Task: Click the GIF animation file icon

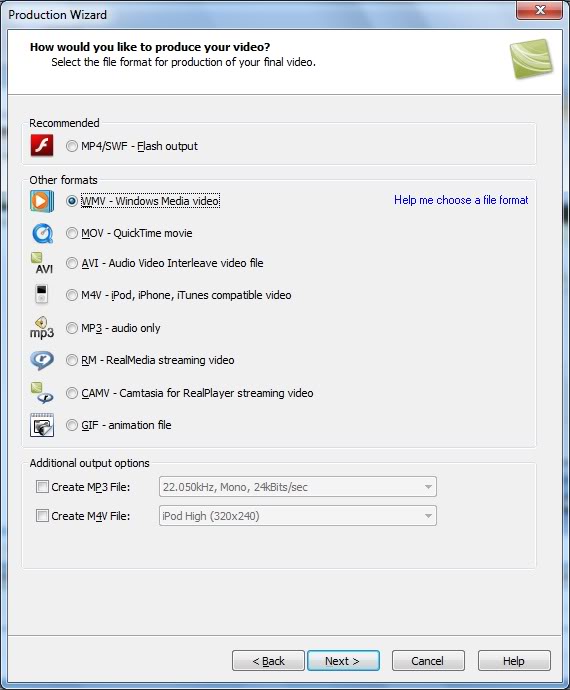Action: tap(42, 425)
